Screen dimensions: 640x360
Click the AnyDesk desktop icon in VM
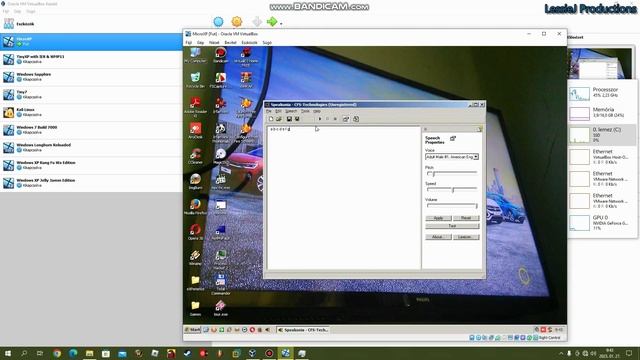click(196, 131)
